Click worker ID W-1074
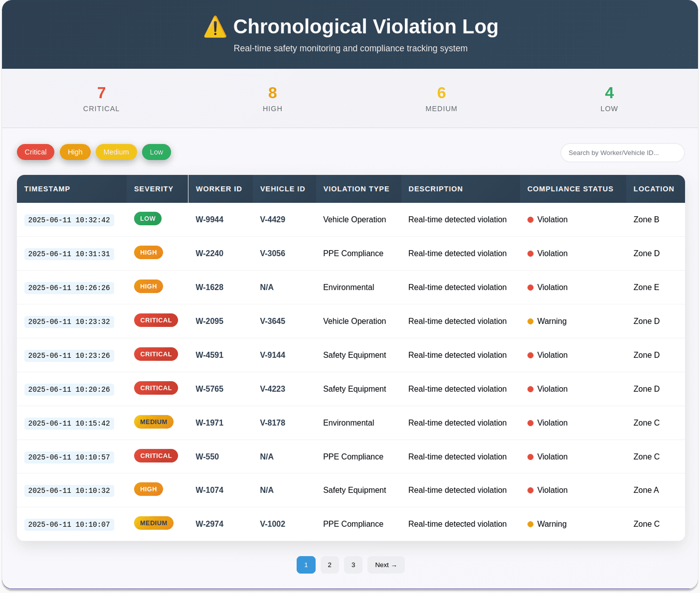The height and width of the screenshot is (593, 700). (209, 490)
